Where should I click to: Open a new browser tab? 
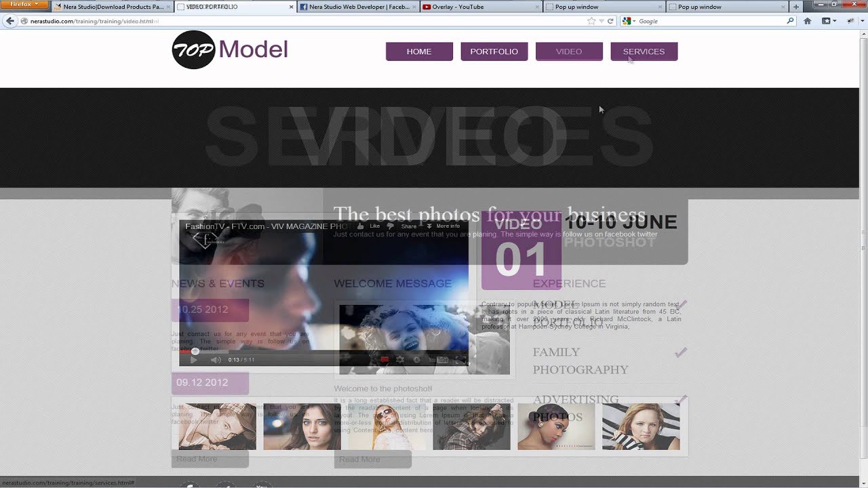click(x=796, y=7)
